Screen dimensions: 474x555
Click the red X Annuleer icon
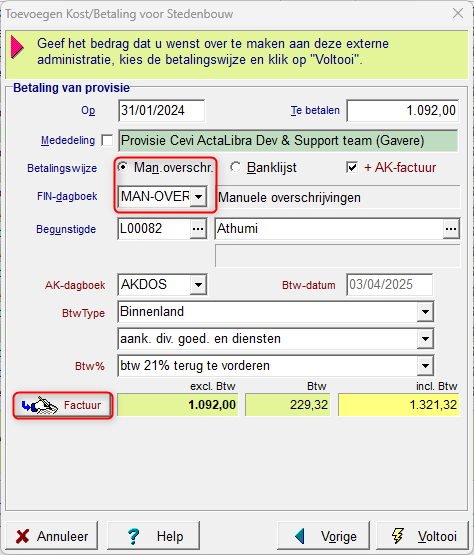[x=23, y=536]
